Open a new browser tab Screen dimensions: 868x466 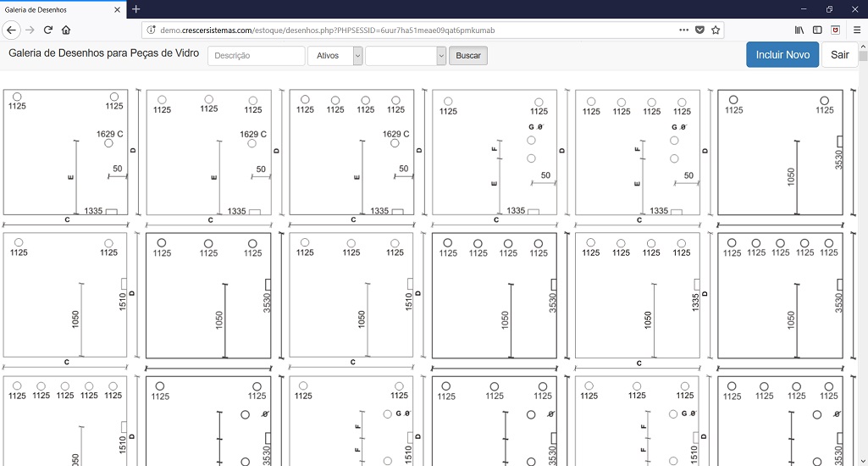coord(136,9)
